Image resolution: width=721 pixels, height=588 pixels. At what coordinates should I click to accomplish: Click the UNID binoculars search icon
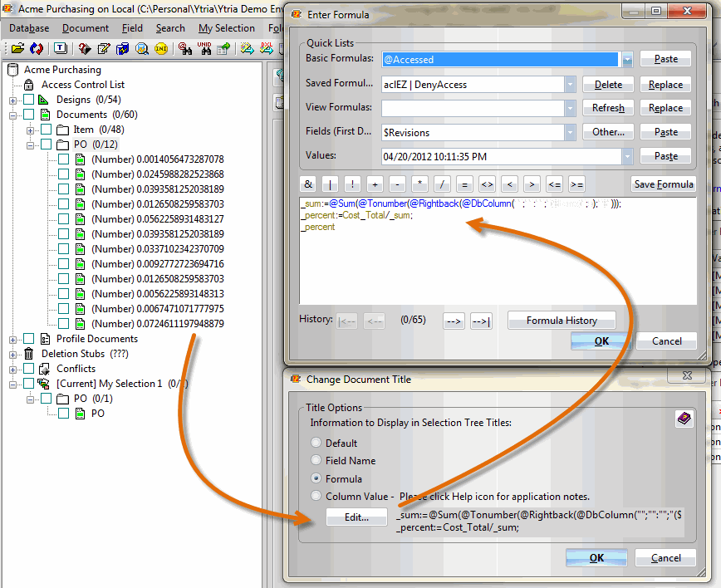click(205, 48)
